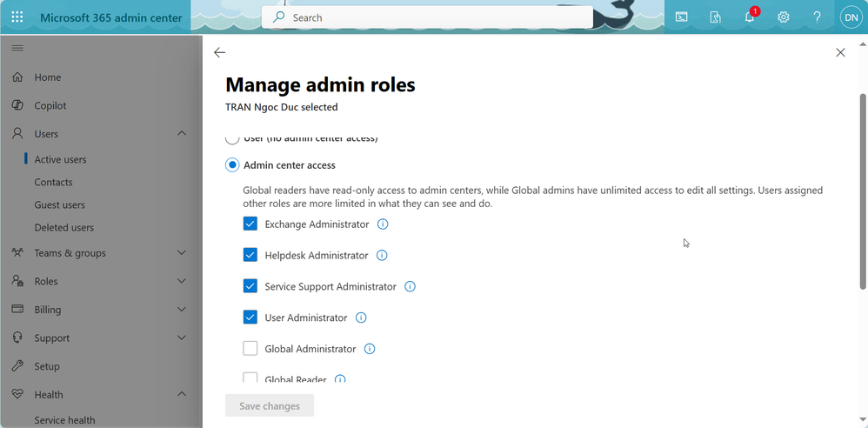The width and height of the screenshot is (868, 428).
Task: Open Service health in sidebar
Action: click(x=64, y=420)
